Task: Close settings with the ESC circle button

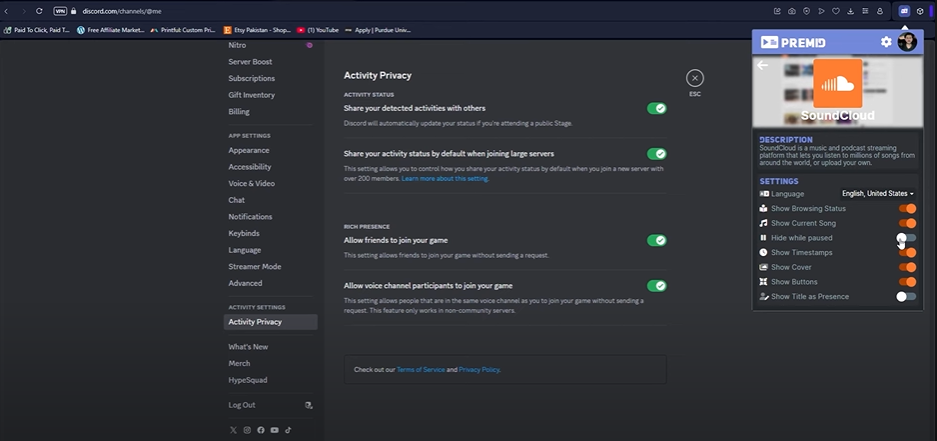Action: point(695,78)
